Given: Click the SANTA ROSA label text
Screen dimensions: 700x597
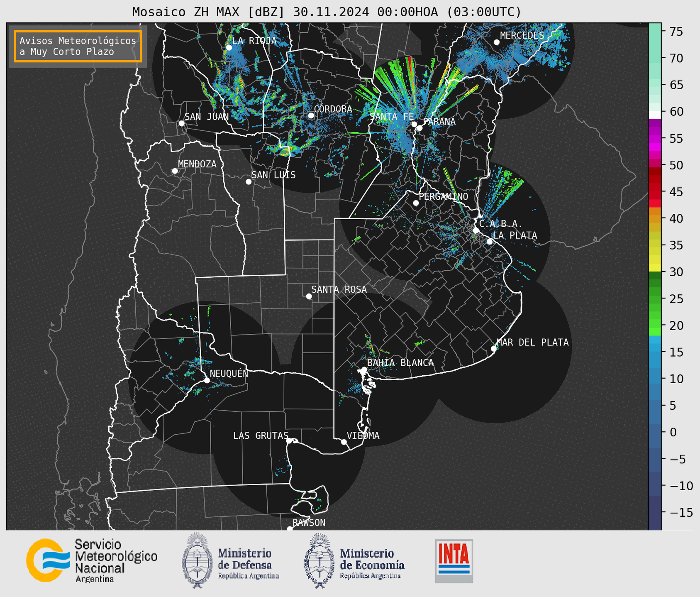Looking at the screenshot, I should pyautogui.click(x=339, y=289).
